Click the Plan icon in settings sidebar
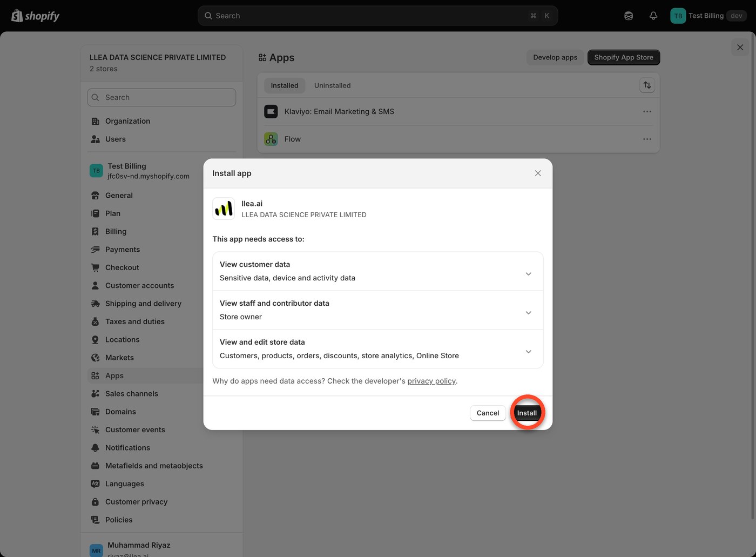The image size is (756, 557). click(95, 213)
